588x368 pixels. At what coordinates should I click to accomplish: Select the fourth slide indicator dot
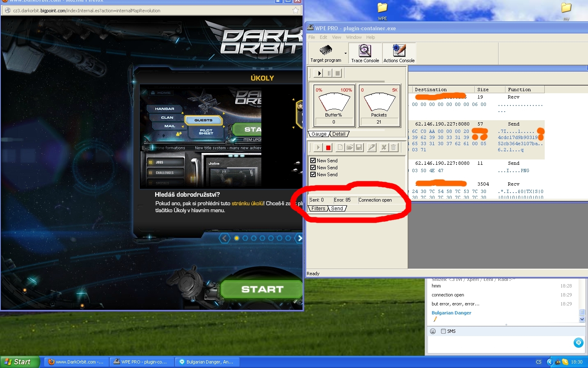[x=262, y=238]
